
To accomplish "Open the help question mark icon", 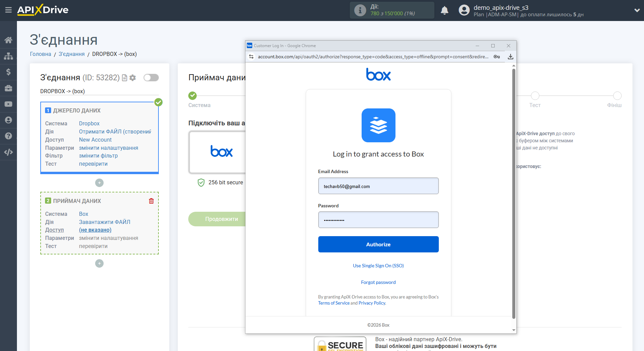I will point(8,136).
